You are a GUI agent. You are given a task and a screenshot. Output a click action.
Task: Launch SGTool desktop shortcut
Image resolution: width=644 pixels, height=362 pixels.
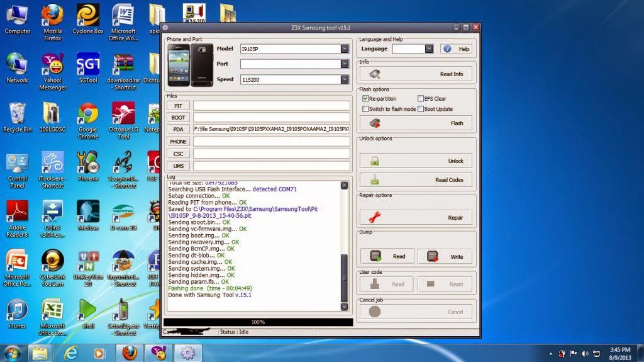(88, 67)
